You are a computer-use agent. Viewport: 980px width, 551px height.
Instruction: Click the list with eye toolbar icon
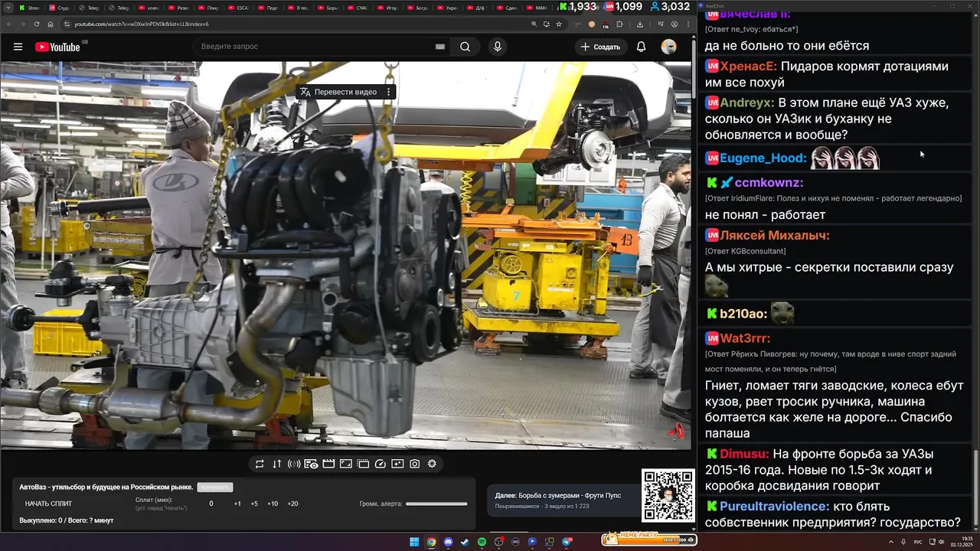311,464
